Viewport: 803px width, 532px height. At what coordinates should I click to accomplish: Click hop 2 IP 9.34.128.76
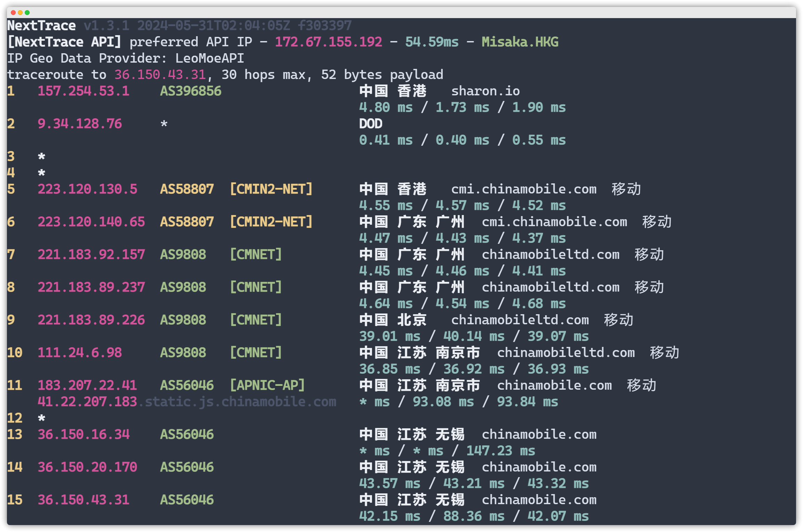pos(80,124)
